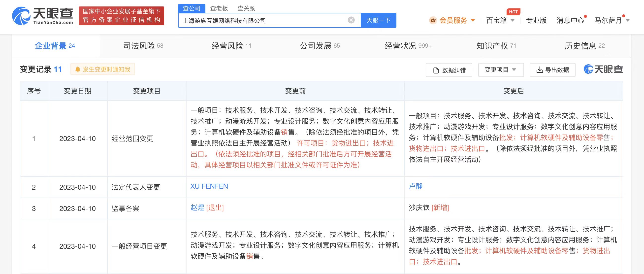Click the bell notification icon
The height and width of the screenshot is (274, 644).
(x=78, y=69)
